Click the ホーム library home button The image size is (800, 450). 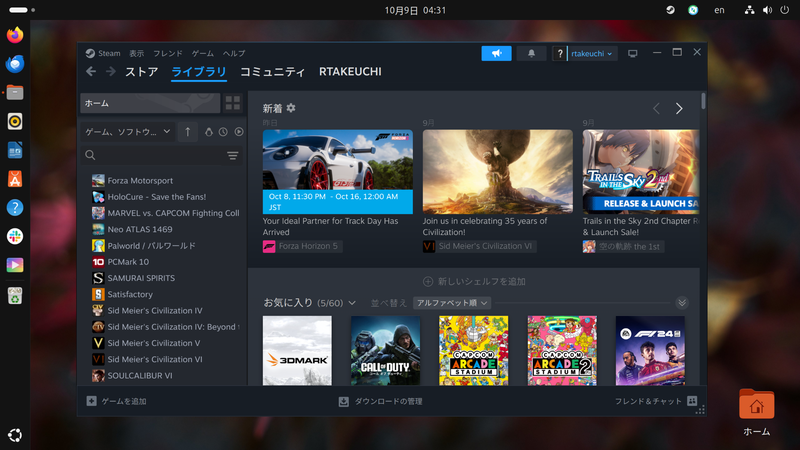pos(150,103)
